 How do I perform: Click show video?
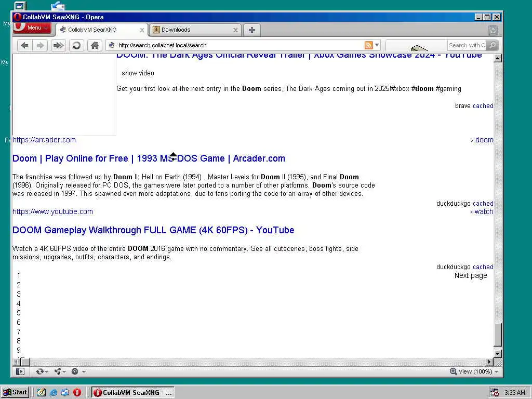coord(138,73)
